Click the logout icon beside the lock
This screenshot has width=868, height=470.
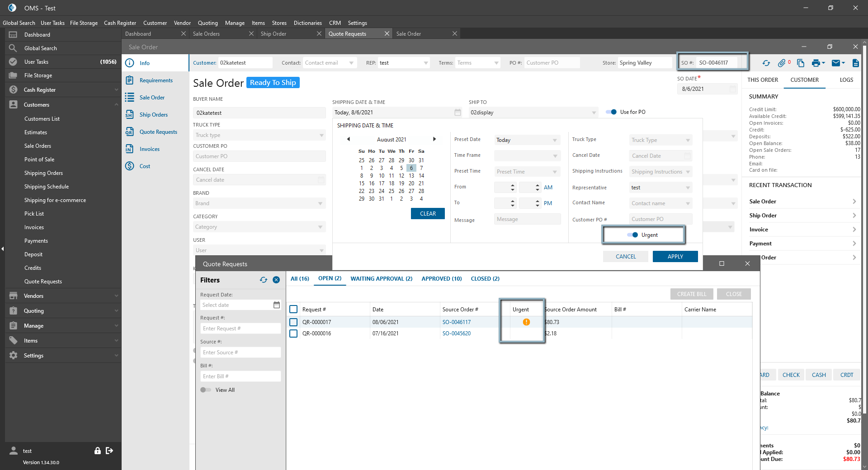point(109,451)
